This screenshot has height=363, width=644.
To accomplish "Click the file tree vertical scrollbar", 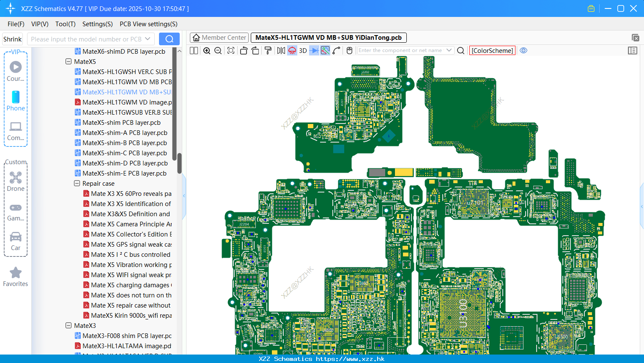I will 179,163.
